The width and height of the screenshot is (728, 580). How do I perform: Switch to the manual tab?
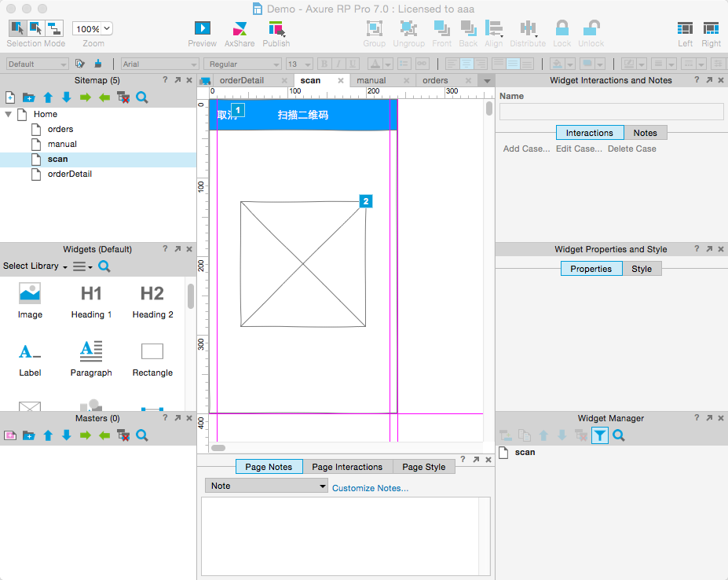[371, 80]
